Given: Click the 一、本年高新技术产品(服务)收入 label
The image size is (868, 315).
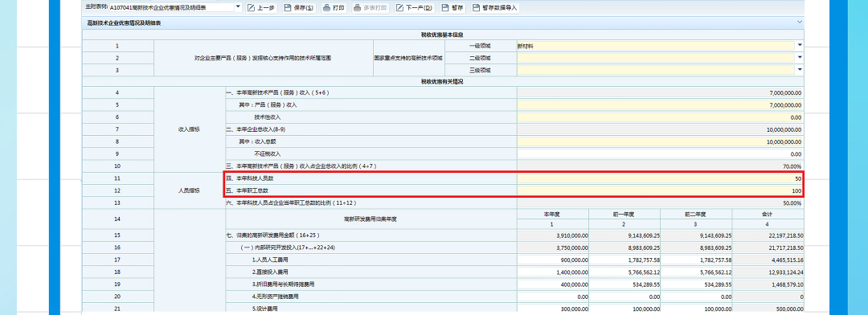Looking at the screenshot, I should tap(277, 93).
